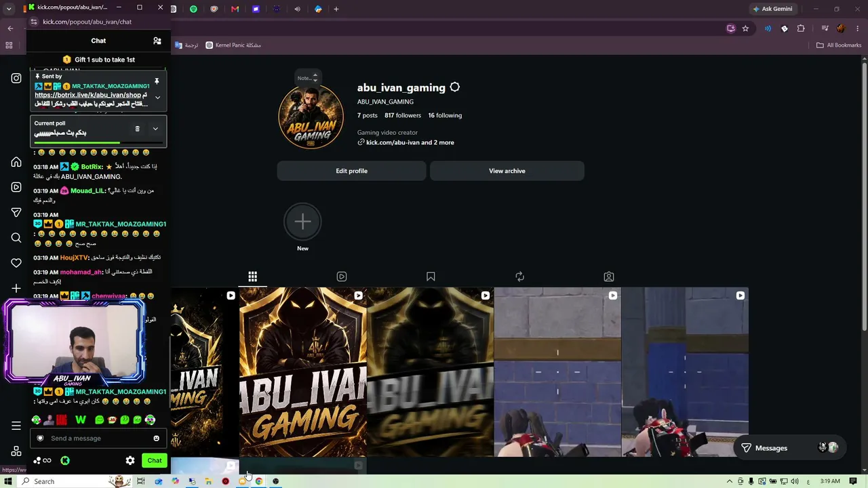Expand the current poll panel

coord(155,129)
